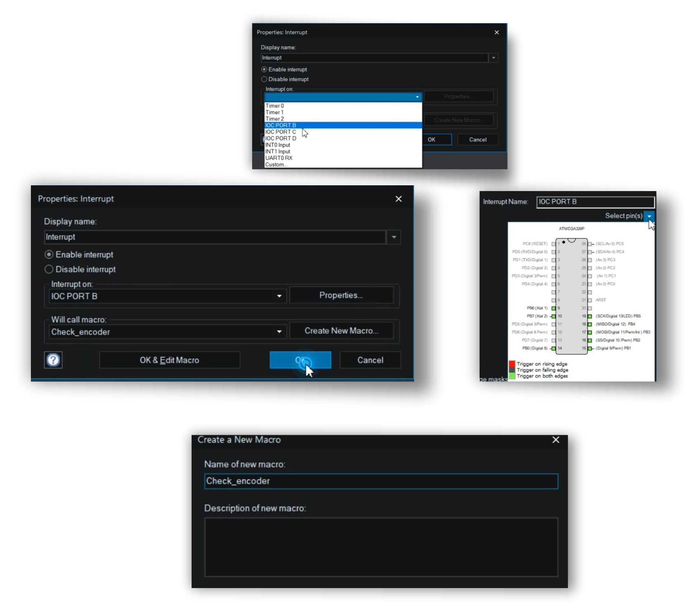This screenshot has height=614, width=700.
Task: Click 'Trigger on both edges' legend text
Action: [x=542, y=376]
